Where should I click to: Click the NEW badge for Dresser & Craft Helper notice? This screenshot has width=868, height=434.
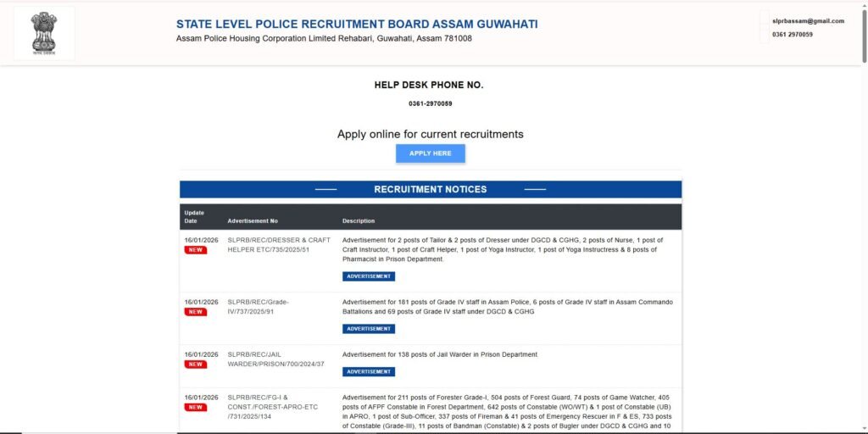click(x=196, y=250)
